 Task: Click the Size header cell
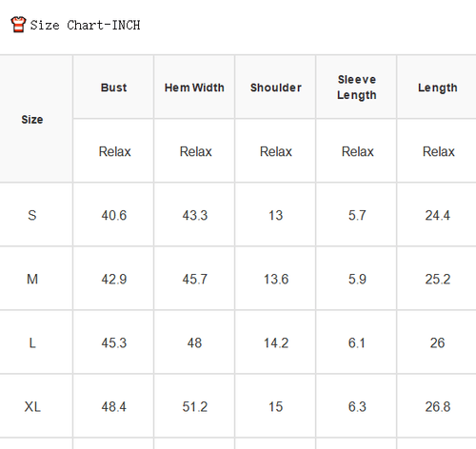[x=32, y=120]
